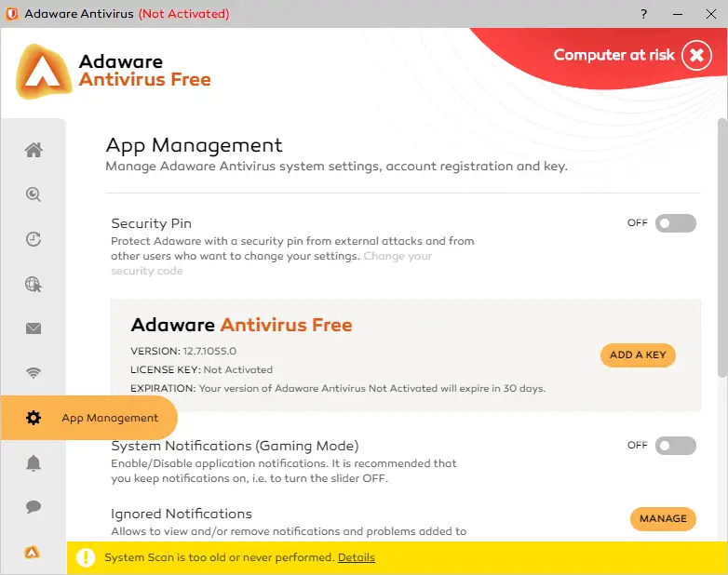Click the Computer at risk X icon

pos(696,55)
